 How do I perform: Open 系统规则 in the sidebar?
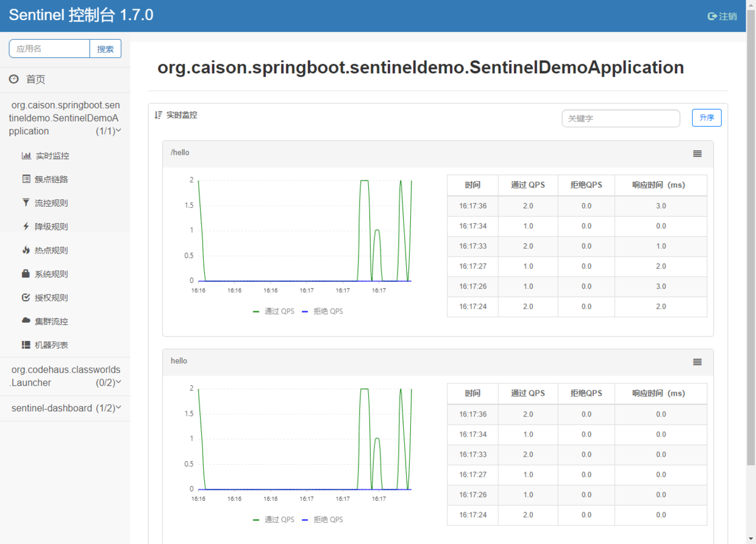pos(51,274)
